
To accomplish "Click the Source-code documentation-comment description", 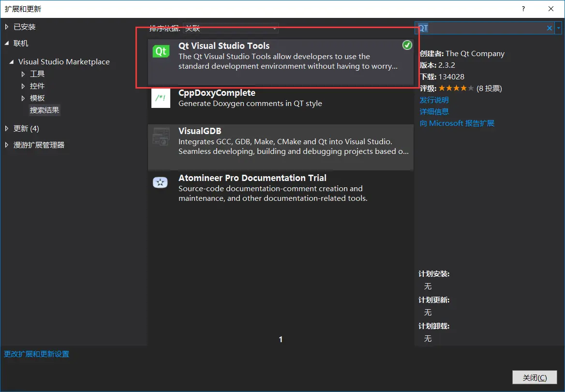I will (273, 193).
